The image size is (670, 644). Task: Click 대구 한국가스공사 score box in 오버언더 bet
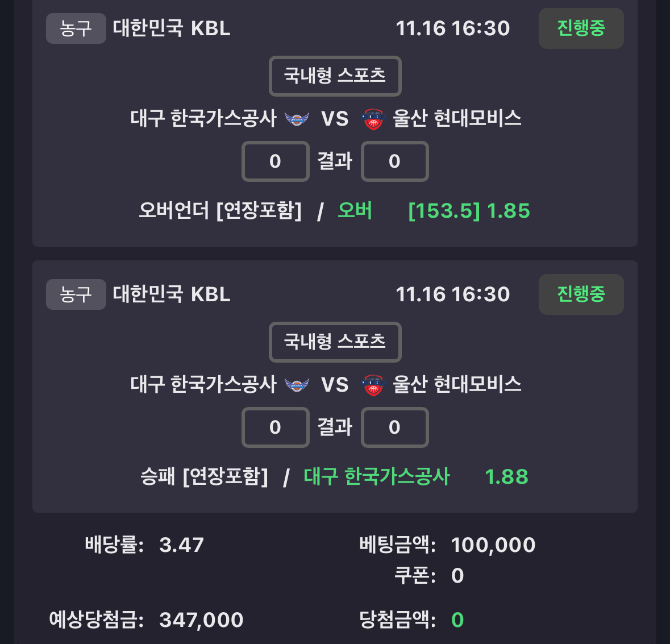pos(276,161)
